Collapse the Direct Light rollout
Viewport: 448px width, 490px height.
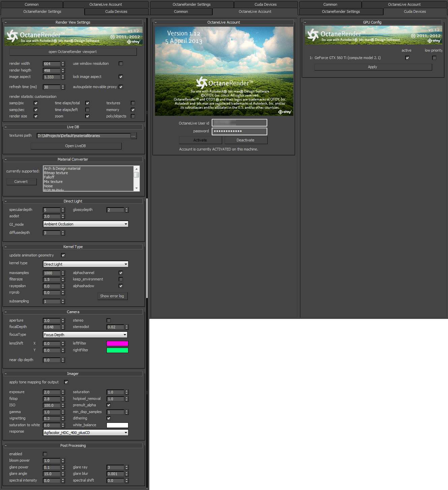[73, 201]
